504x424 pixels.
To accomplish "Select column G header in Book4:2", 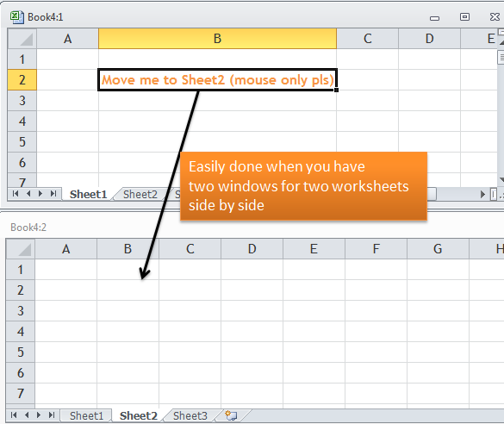I will 438,249.
